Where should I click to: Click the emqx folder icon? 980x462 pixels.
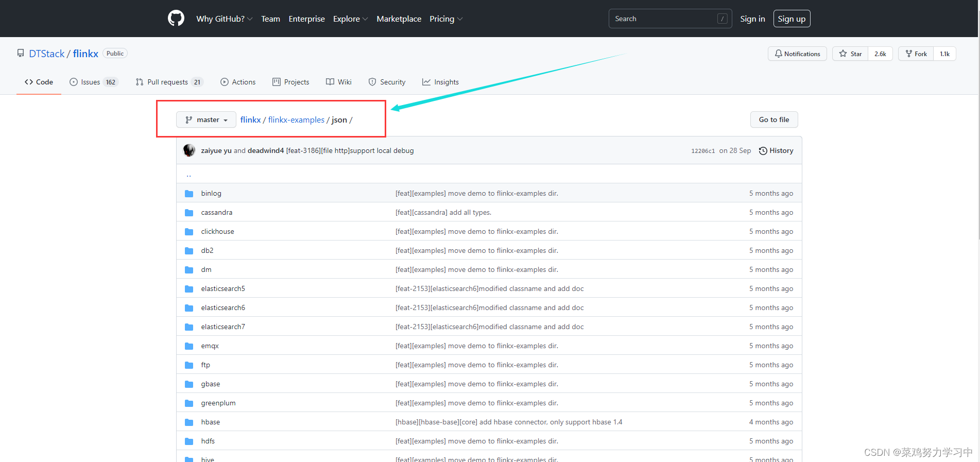(189, 346)
